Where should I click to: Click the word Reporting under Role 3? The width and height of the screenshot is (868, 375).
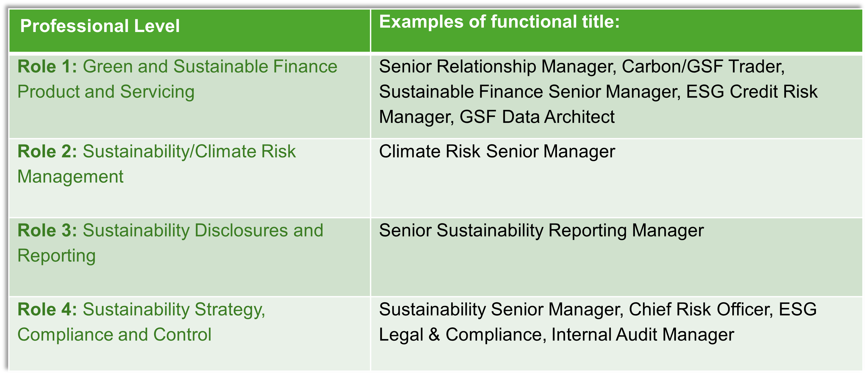[x=57, y=256]
